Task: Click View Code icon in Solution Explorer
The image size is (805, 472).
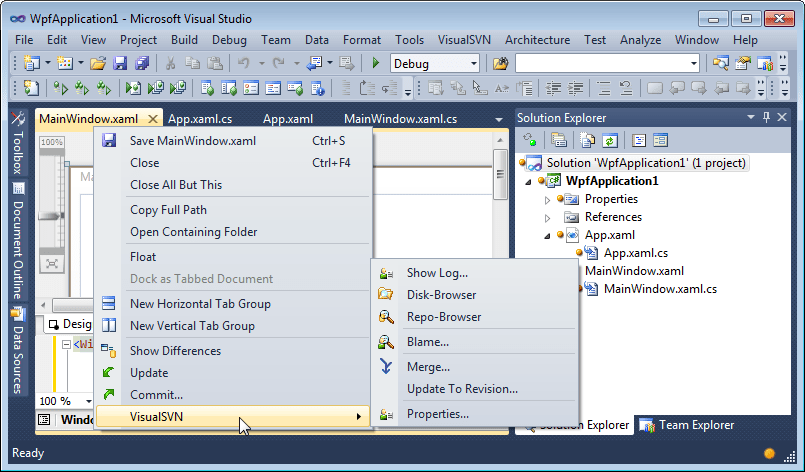Action: coord(639,140)
